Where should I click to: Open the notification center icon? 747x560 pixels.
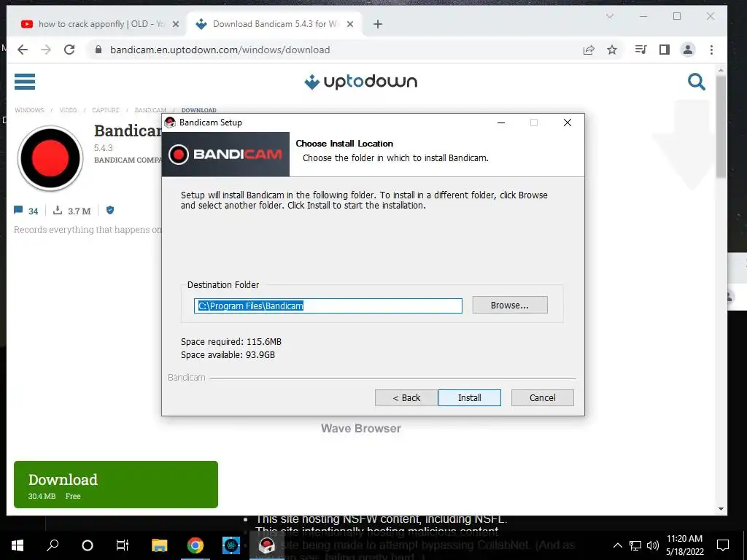click(723, 545)
